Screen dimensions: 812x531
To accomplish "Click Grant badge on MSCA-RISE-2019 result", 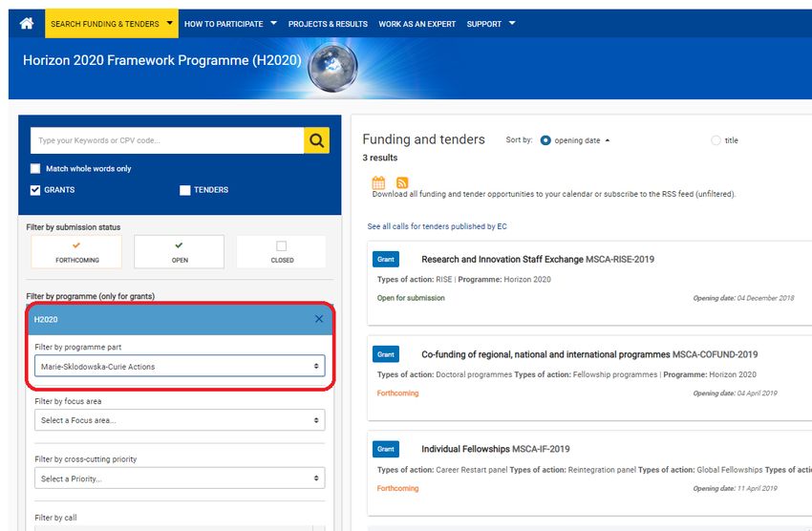I will click(x=386, y=260).
